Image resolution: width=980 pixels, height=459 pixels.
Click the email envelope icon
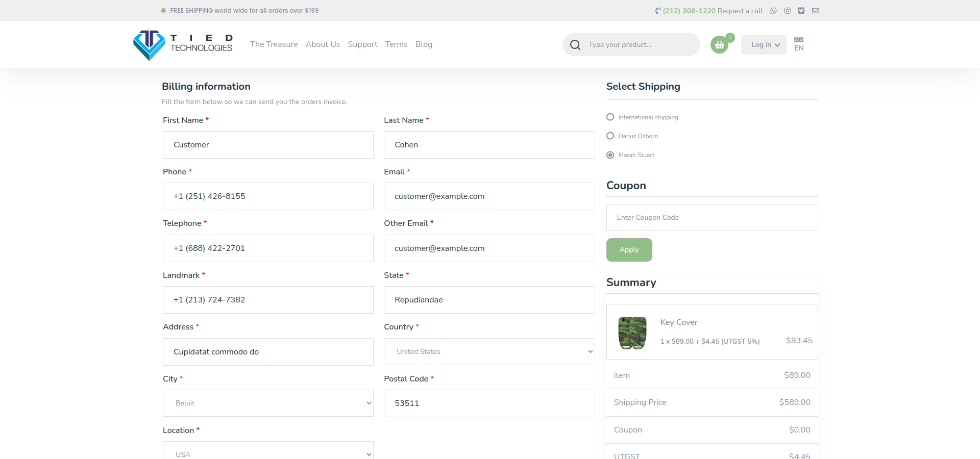pyautogui.click(x=816, y=11)
